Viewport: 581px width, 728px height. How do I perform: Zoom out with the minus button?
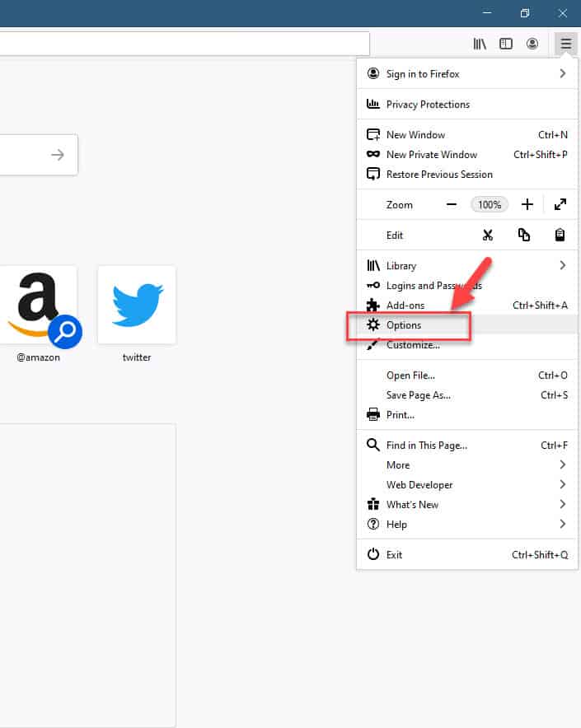(452, 204)
